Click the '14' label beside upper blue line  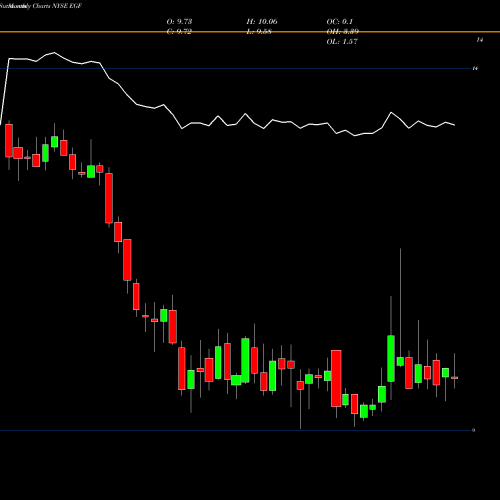[475, 68]
